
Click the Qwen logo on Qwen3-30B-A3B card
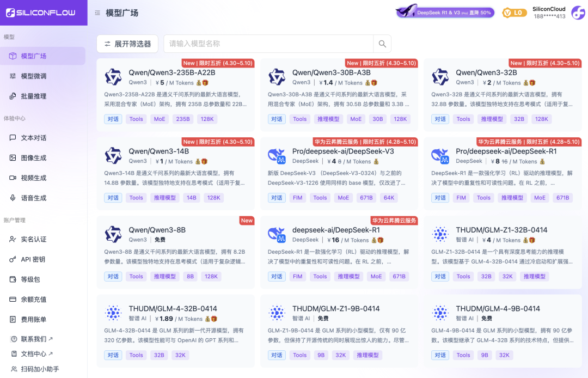click(x=277, y=77)
